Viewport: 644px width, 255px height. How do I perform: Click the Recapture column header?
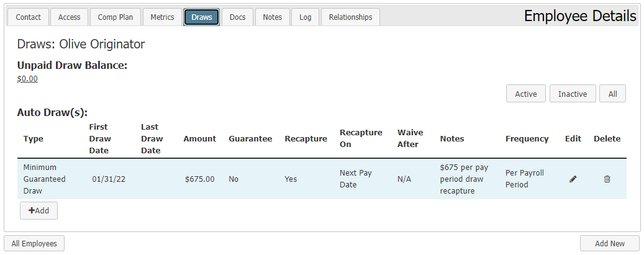[306, 139]
